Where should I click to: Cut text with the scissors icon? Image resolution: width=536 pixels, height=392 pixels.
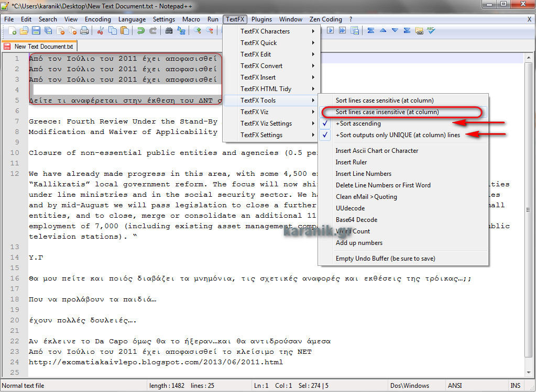coord(100,30)
